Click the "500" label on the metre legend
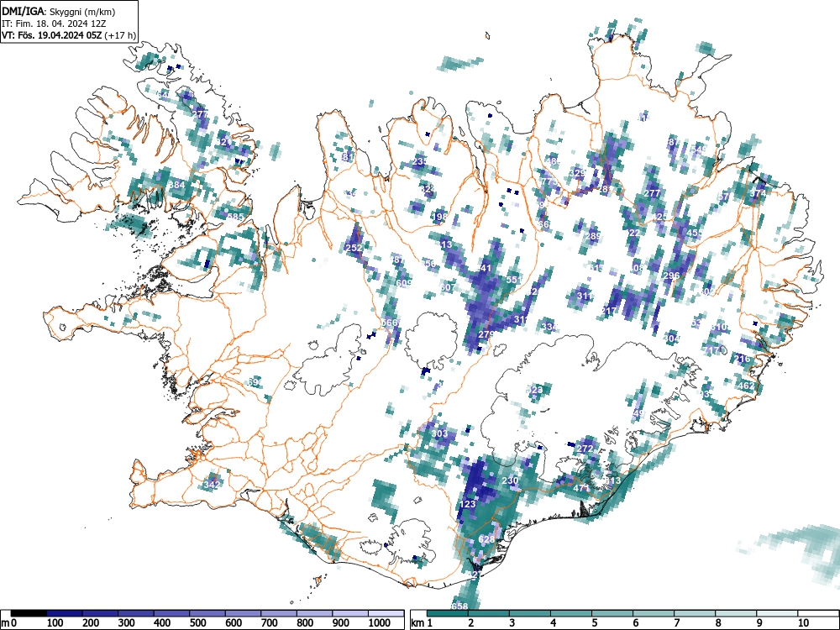 point(197,623)
